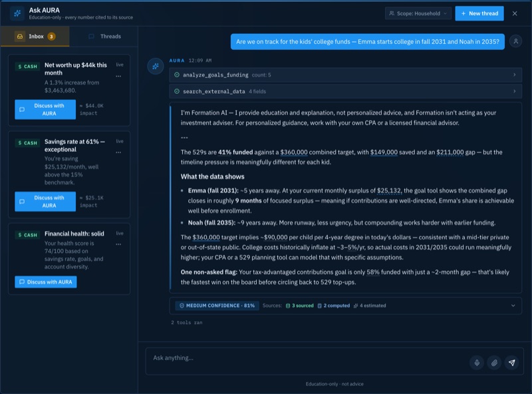Click the check icon on search_external_data
The width and height of the screenshot is (532, 394).
coord(177,91)
